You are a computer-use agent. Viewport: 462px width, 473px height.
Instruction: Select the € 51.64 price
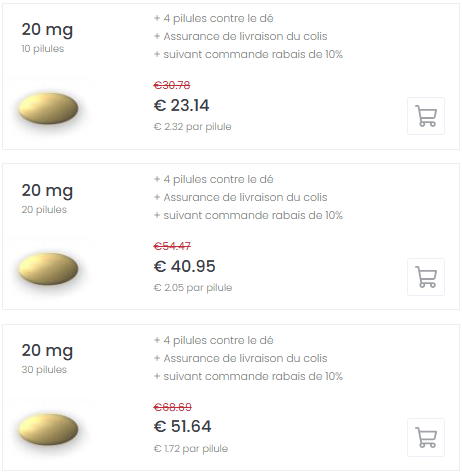[x=182, y=426]
